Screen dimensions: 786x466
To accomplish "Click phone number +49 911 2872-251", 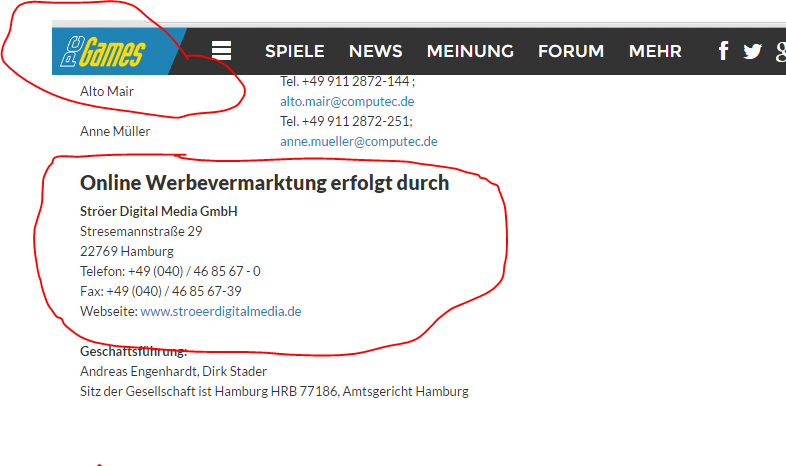I will tap(355, 121).
